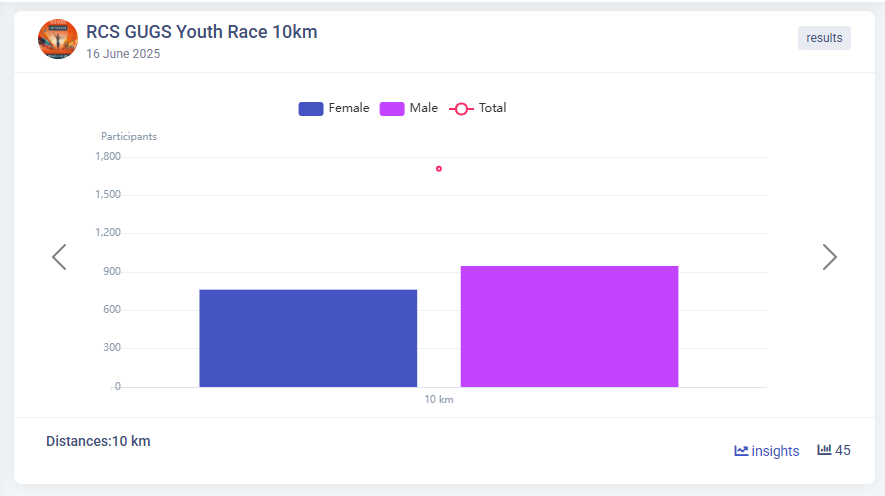
Task: Click the bar chart icon beside 45
Action: coord(824,450)
